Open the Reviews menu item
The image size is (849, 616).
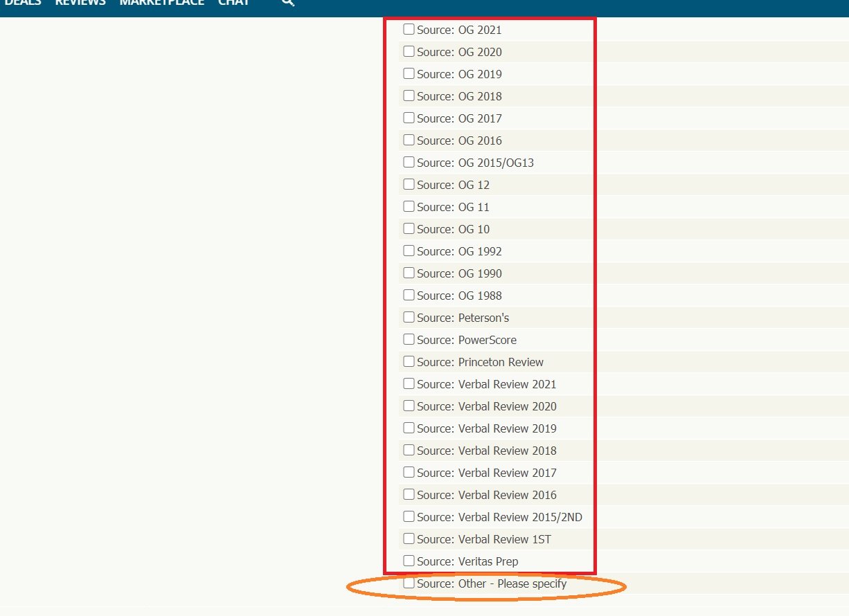pyautogui.click(x=80, y=3)
